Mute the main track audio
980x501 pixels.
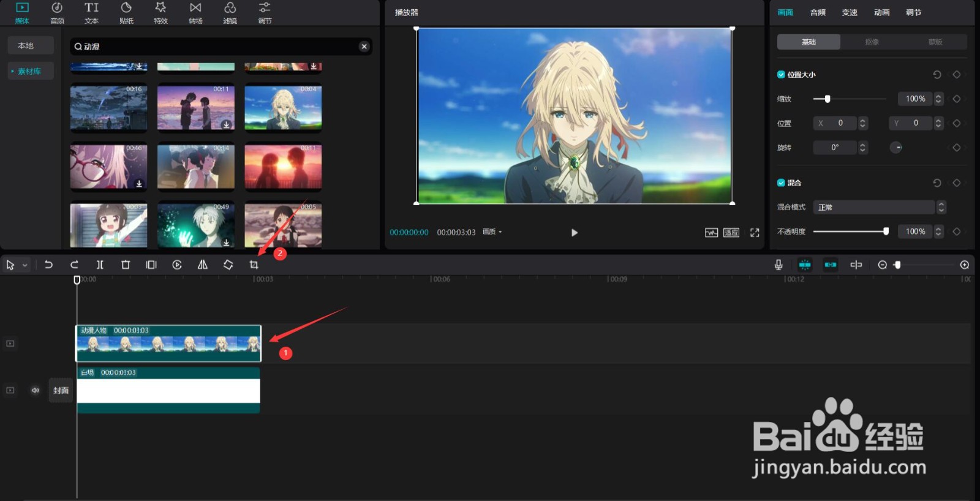(x=36, y=390)
